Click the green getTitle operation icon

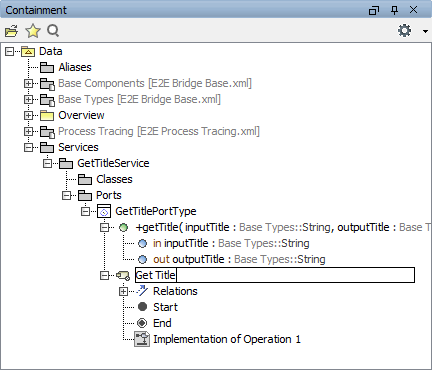pos(124,228)
